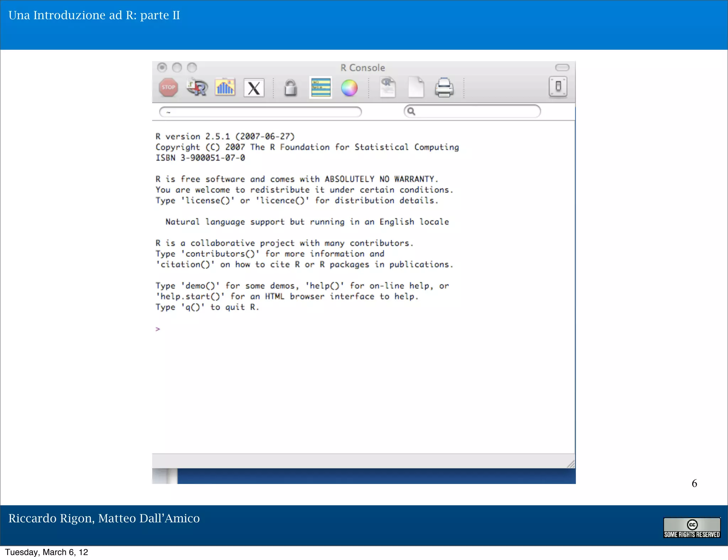
Task: Click the magnifying glass search icon
Action: coord(411,112)
